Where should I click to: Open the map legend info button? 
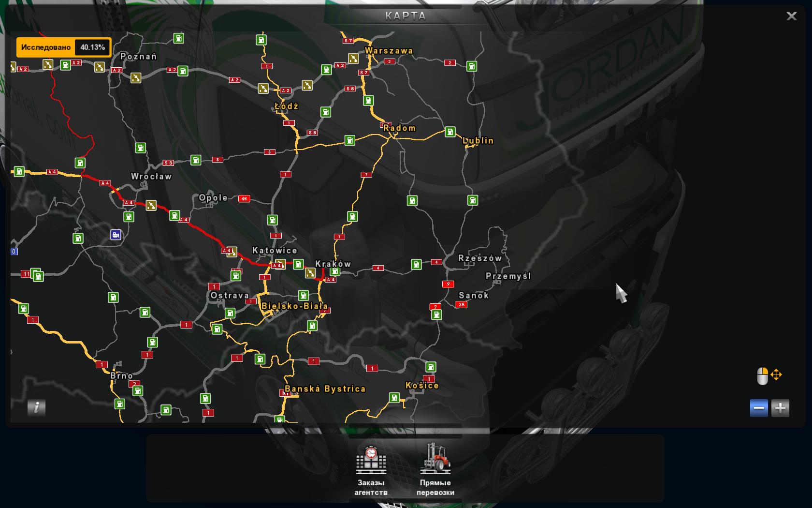36,407
